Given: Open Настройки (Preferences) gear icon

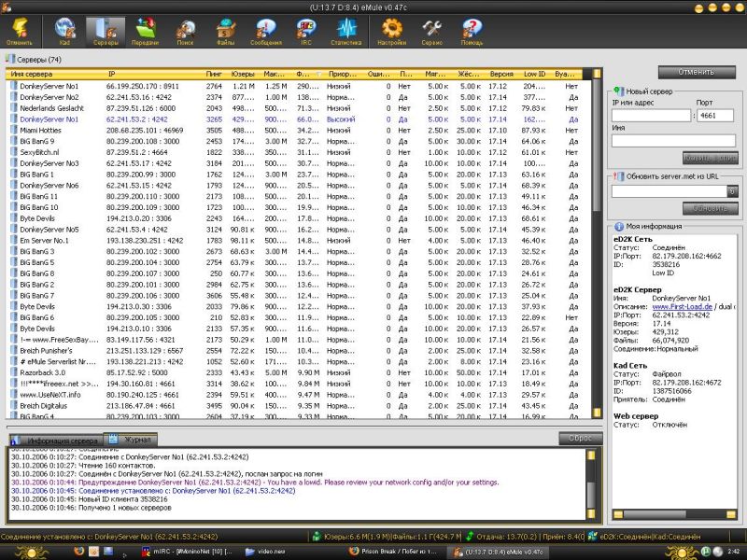Looking at the screenshot, I should point(392,32).
